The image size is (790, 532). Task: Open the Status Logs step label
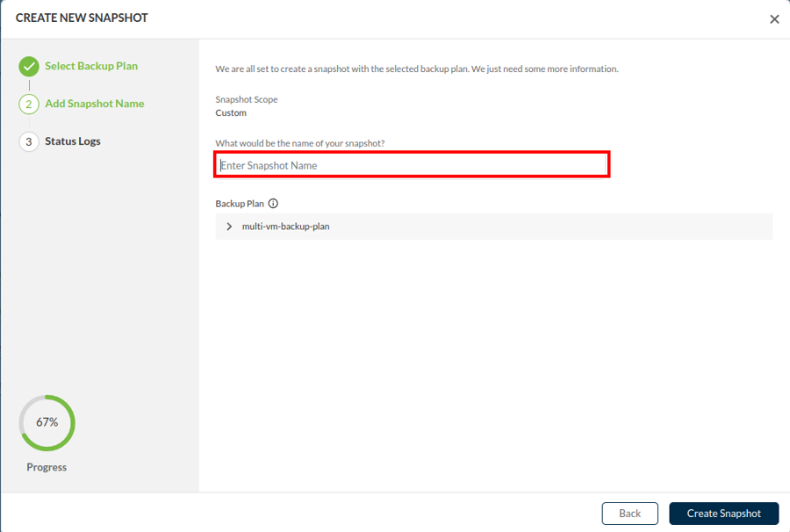click(73, 141)
